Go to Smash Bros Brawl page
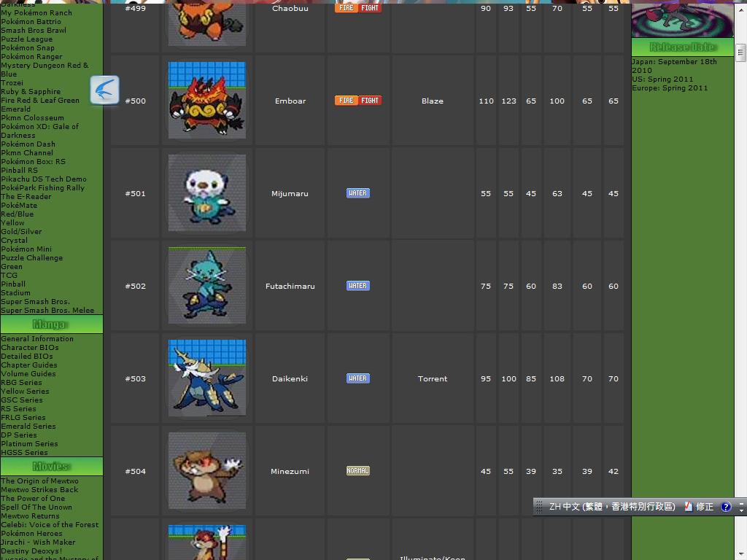Screen dimensions: 747x560 point(34,30)
